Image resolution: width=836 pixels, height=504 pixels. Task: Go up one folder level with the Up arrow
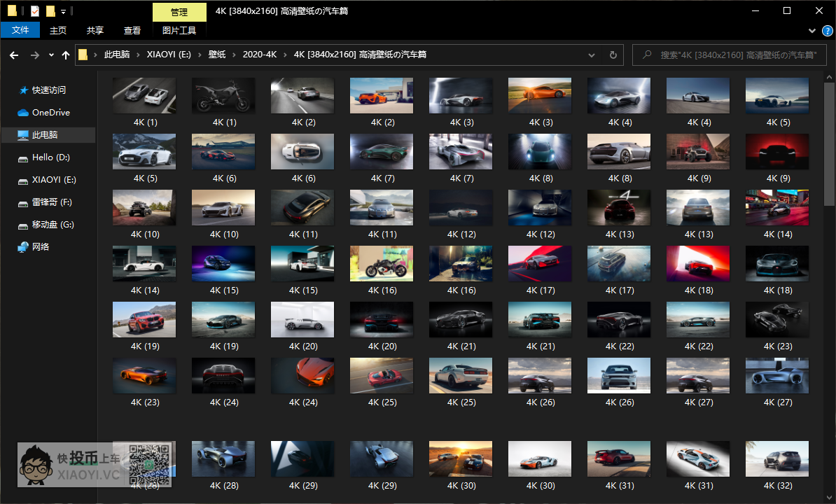click(66, 55)
